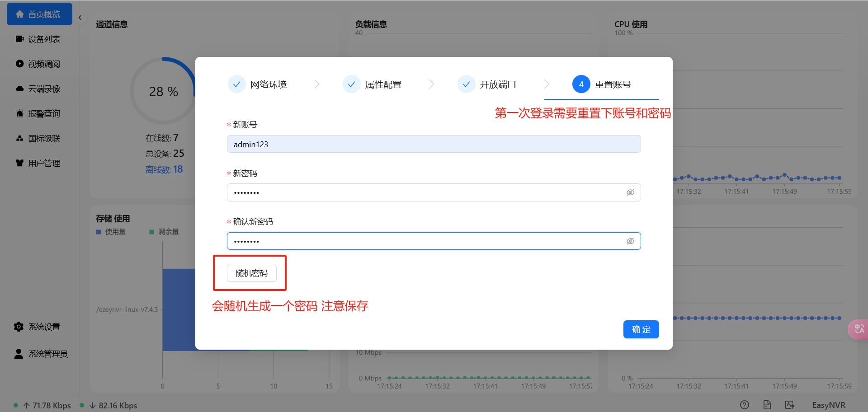Select the 设备列表 device list icon

pyautogui.click(x=19, y=39)
